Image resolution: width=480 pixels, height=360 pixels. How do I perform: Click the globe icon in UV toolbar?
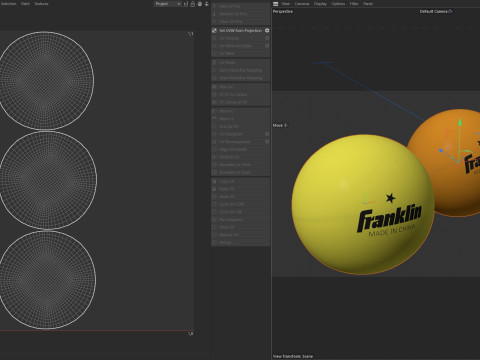click(x=200, y=4)
